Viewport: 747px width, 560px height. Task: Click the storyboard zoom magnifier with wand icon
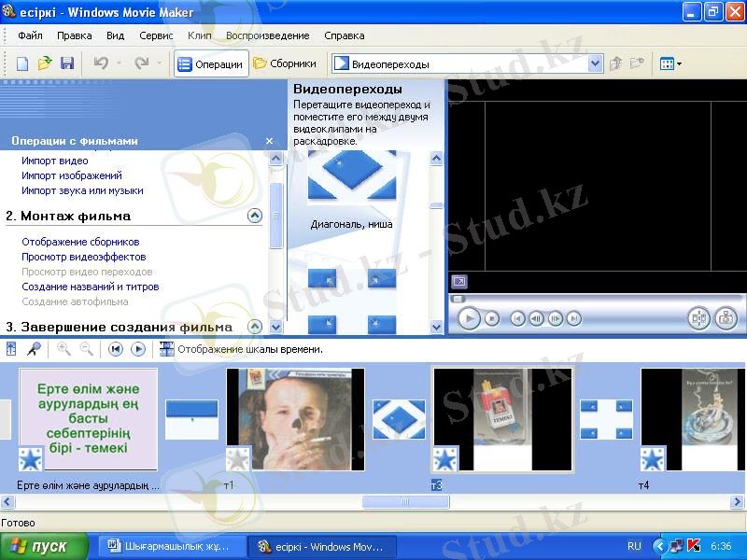click(x=34, y=349)
